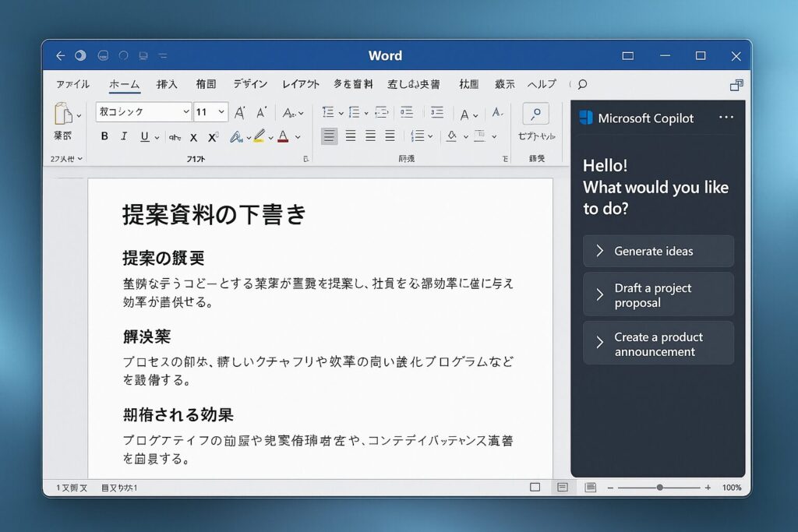Turn on center paragraph alignment
This screenshot has width=798, height=532.
pos(350,136)
